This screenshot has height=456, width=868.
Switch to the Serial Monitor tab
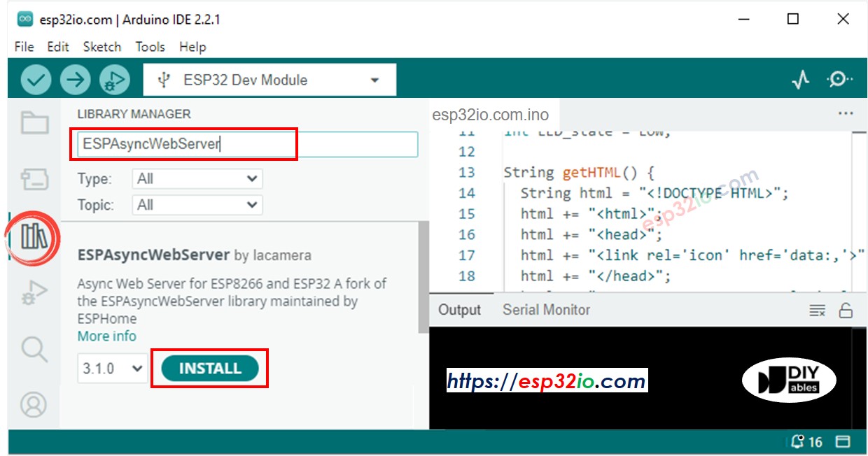click(546, 310)
